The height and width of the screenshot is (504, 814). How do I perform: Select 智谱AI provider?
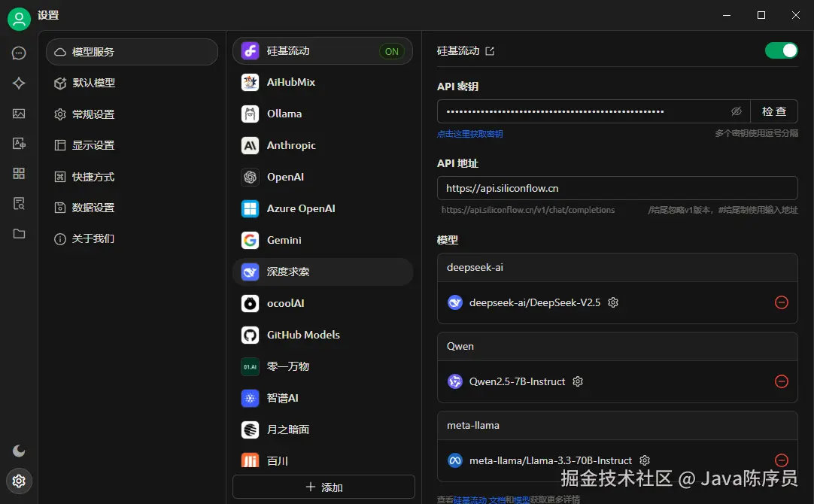[x=323, y=398]
